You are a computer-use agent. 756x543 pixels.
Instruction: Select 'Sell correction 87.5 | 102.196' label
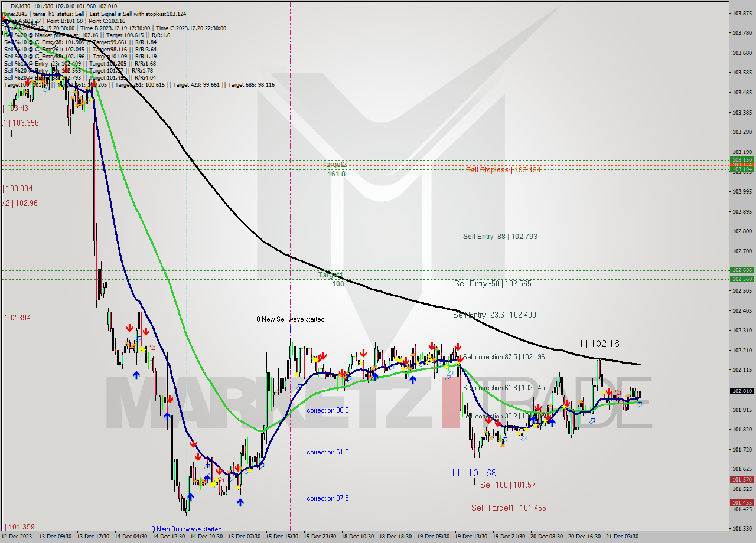click(x=504, y=357)
